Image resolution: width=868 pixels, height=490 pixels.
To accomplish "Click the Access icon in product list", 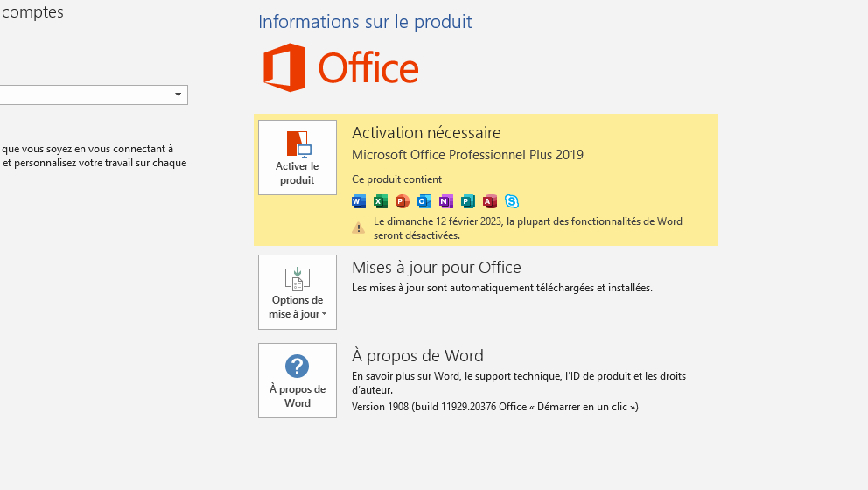I will 490,201.
